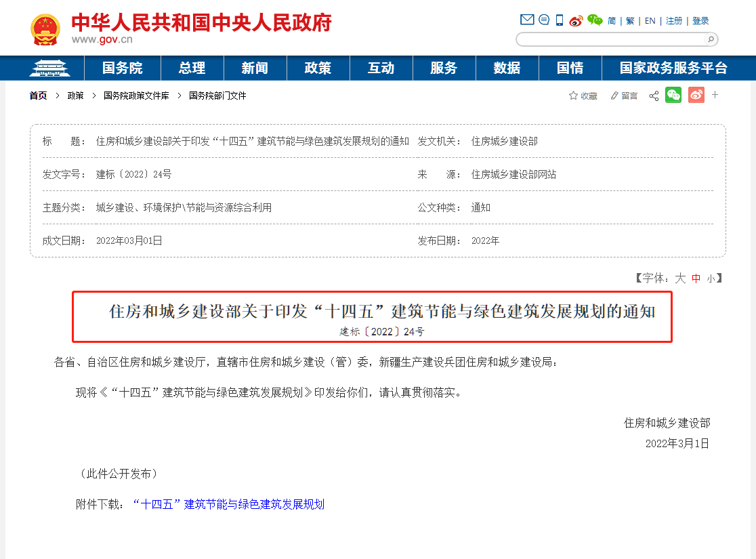The height and width of the screenshot is (559, 756).
Task: Click the palace gate home icon
Action: [49, 68]
